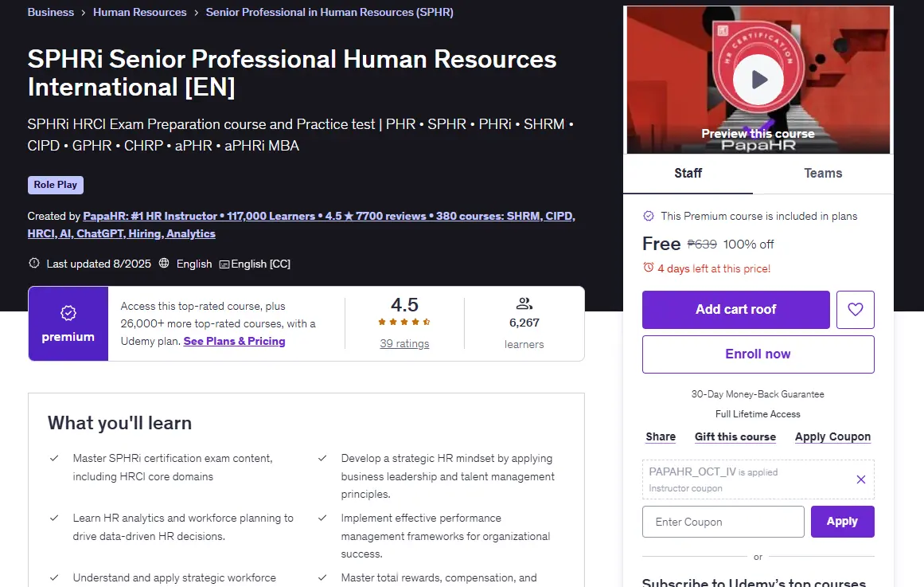Viewport: 924px width, 587px height.
Task: Click the struck-through original price ₱639
Action: coord(702,245)
